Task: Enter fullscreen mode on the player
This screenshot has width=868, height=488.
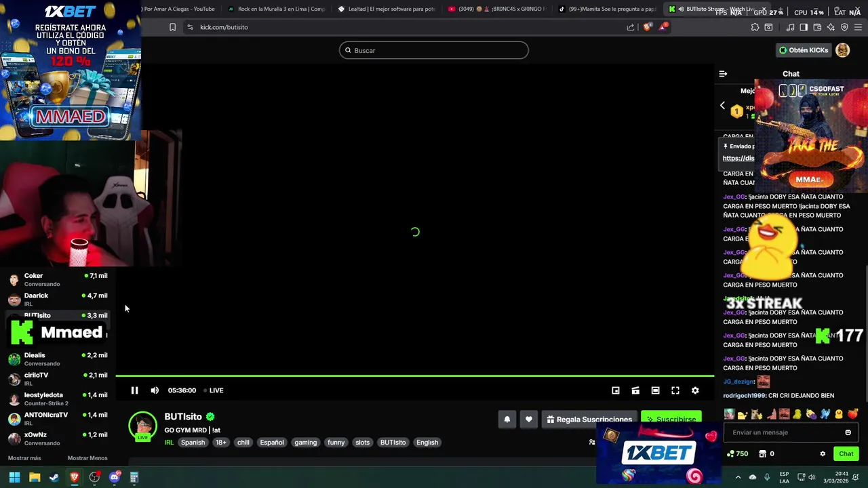Action: [675, 390]
